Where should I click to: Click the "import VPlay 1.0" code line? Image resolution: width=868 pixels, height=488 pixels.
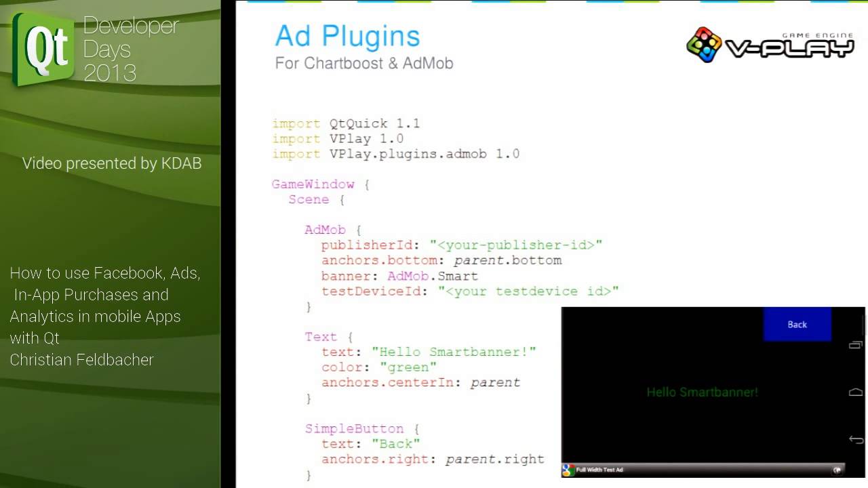coord(338,138)
